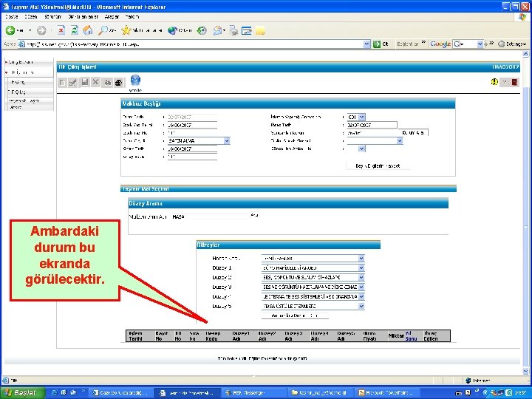Open the Dosya menu in menu bar
The height and width of the screenshot is (399, 532).
point(12,16)
